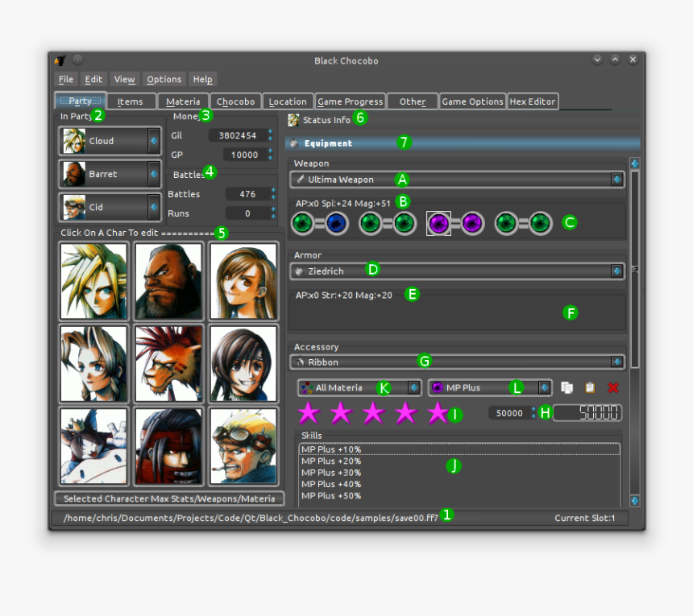Select MP Plus +10% in Skills list
Image resolution: width=693 pixels, height=616 pixels.
(x=459, y=449)
